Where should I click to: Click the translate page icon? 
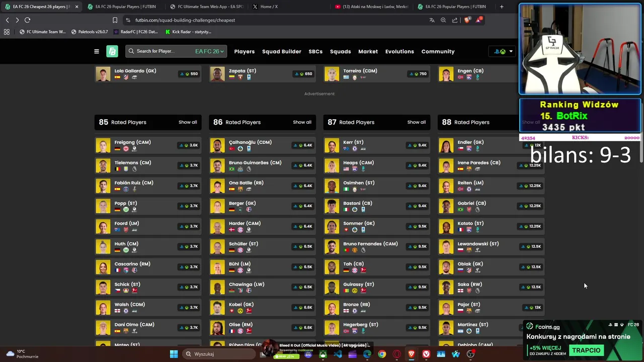coord(432,20)
